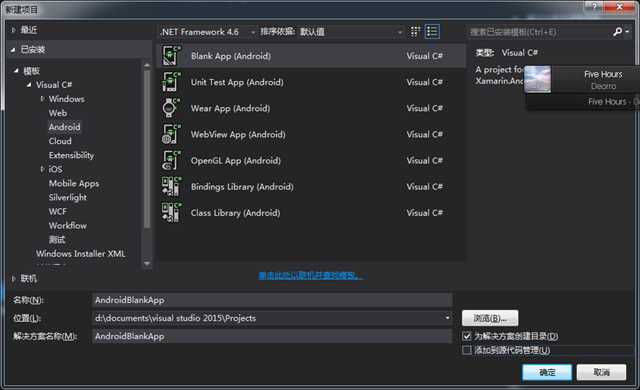Pick the Wear App (Android) watch icon
Image resolution: width=640 pixels, height=390 pixels.
pyautogui.click(x=171, y=108)
